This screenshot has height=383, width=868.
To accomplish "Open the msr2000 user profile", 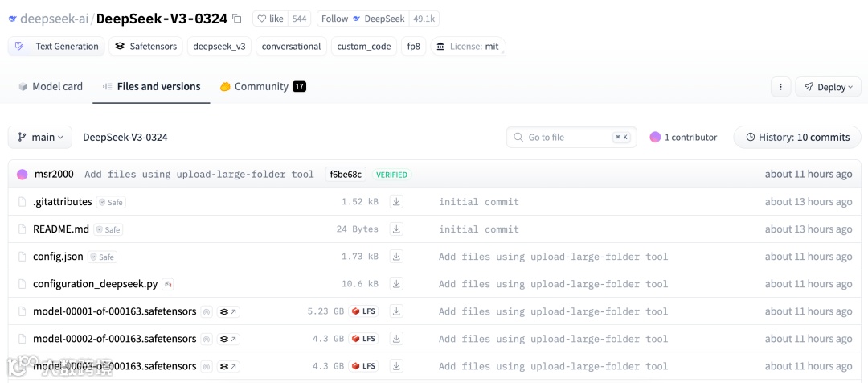I will pos(54,174).
